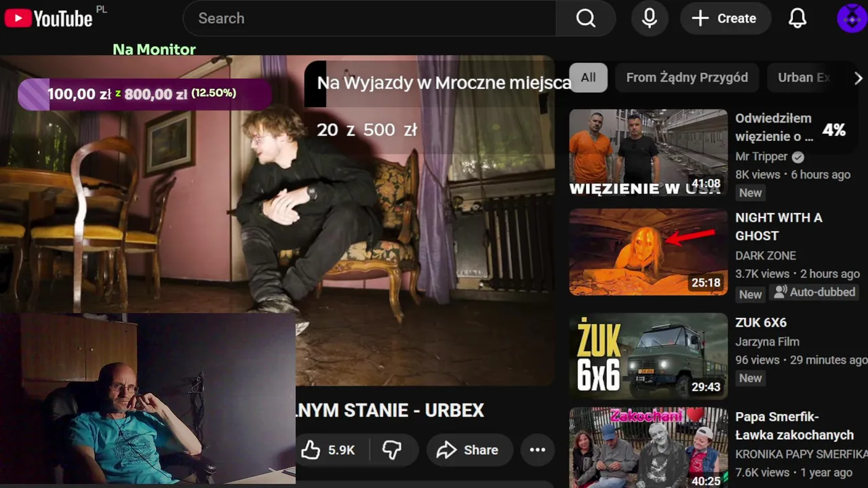
Task: Click the 41:08 duration label
Action: click(x=705, y=184)
